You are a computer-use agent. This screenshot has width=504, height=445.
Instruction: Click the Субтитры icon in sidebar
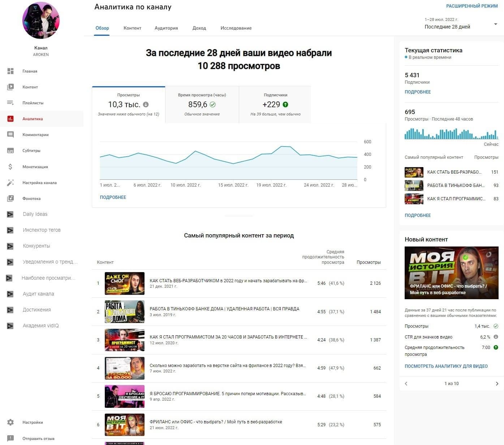click(10, 150)
